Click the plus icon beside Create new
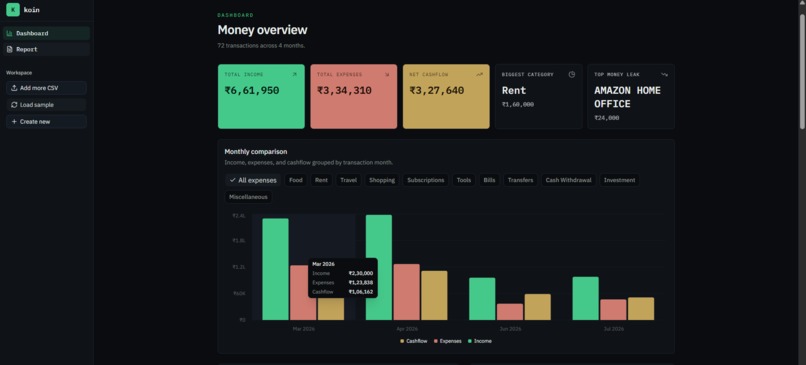The width and height of the screenshot is (806, 365). 14,122
